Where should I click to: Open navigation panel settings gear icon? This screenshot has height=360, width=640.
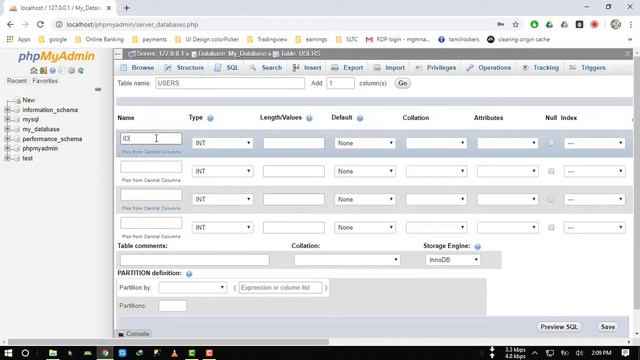click(71, 71)
